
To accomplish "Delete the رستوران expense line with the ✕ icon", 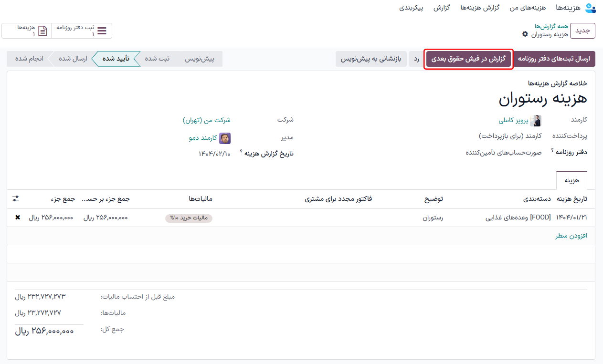I will (17, 218).
